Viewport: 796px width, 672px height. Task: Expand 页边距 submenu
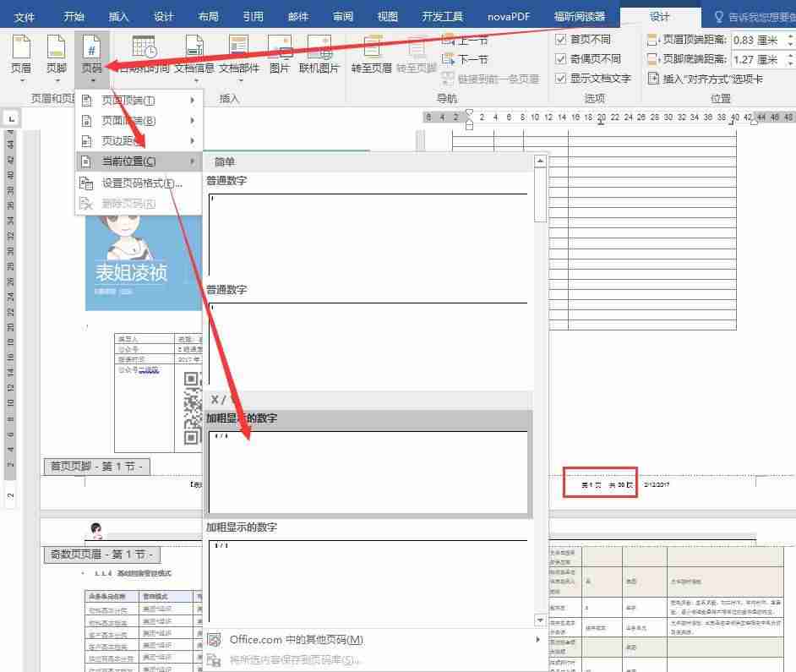click(x=139, y=140)
